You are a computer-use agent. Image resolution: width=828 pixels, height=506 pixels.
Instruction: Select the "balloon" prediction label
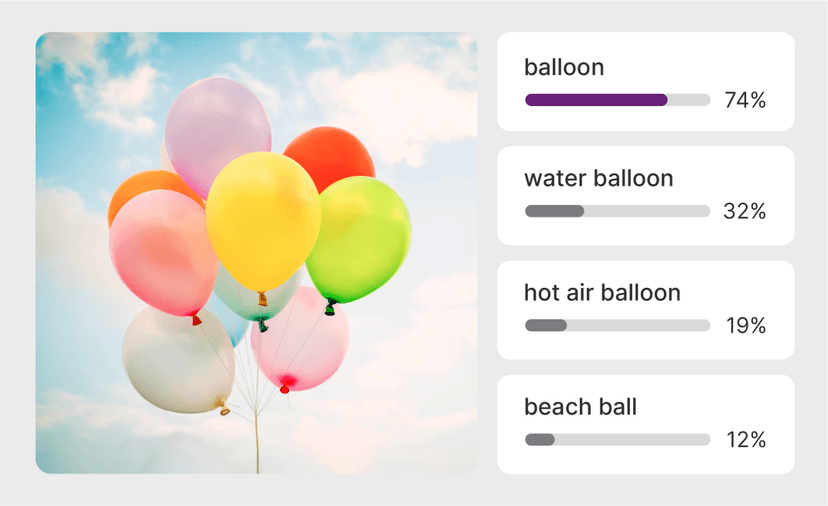tap(564, 68)
